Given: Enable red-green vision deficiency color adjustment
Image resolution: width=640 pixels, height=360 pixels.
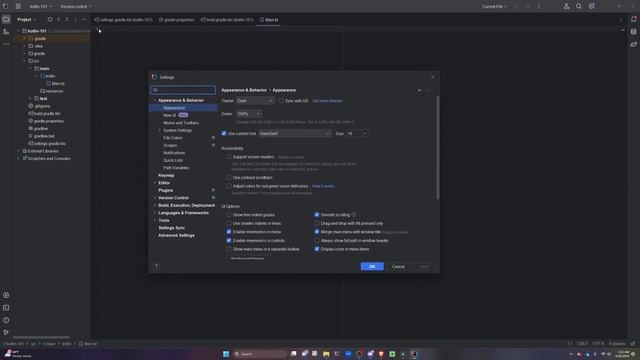Looking at the screenshot, I should click(229, 186).
